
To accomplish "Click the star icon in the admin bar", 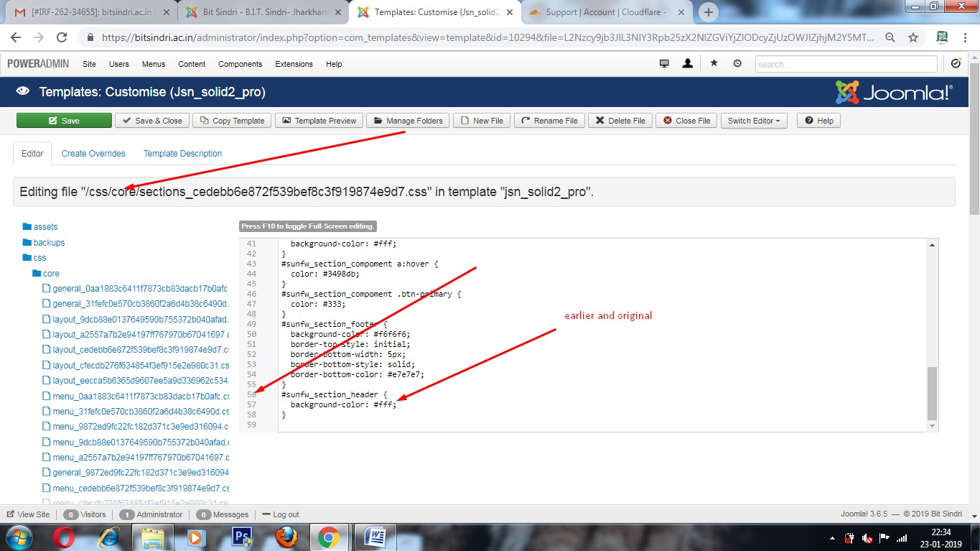I will point(714,63).
